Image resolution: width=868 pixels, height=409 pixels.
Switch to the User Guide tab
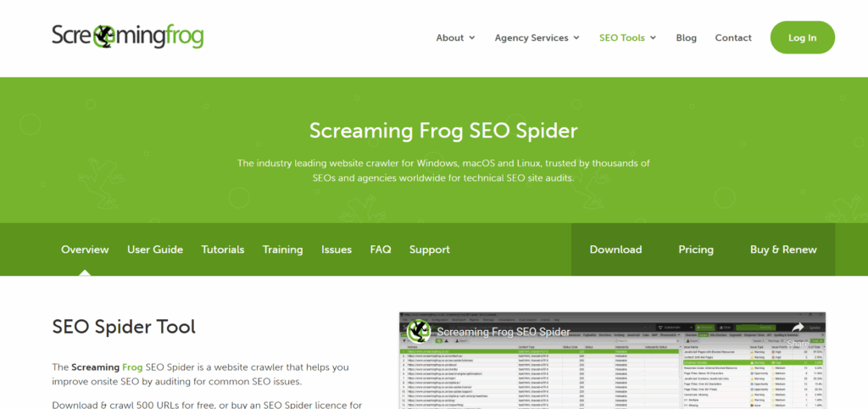click(x=155, y=249)
